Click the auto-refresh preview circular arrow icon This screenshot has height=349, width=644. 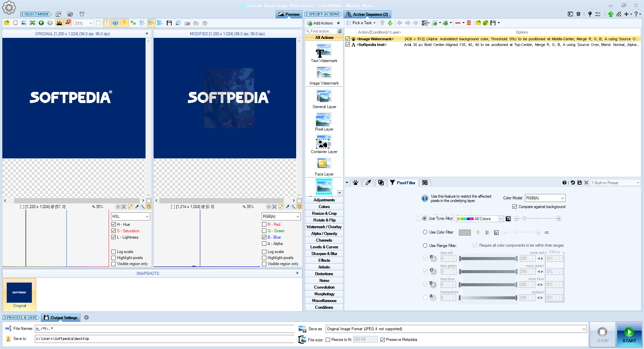pos(115,23)
